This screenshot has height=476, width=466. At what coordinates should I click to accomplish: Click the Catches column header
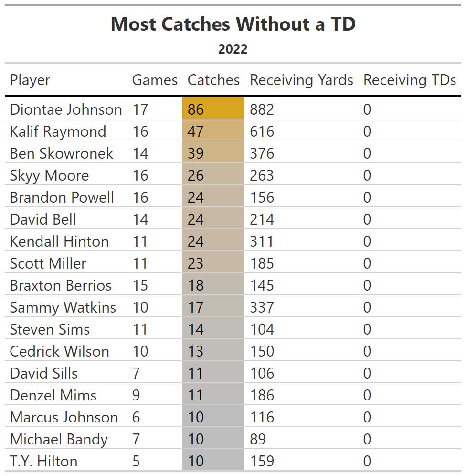pos(213,80)
